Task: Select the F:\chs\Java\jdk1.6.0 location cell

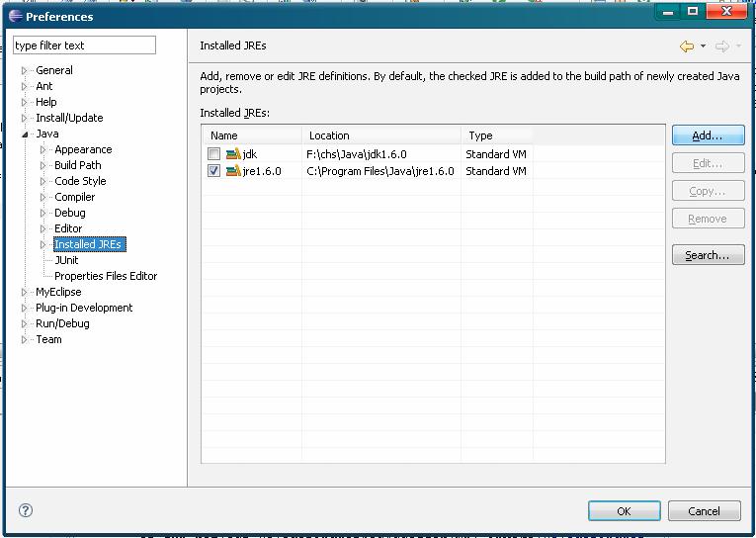Action: coord(357,154)
